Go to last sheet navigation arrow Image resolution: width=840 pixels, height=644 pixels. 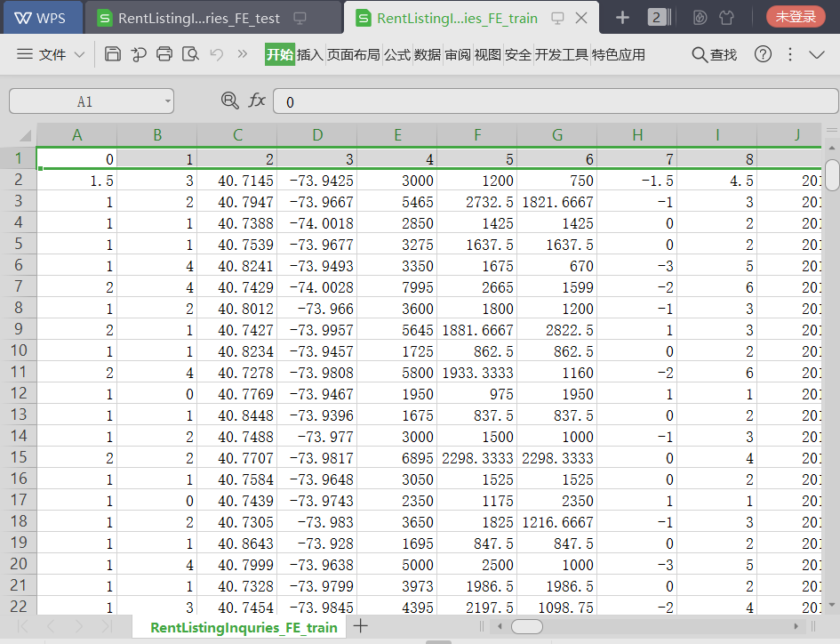[107, 626]
